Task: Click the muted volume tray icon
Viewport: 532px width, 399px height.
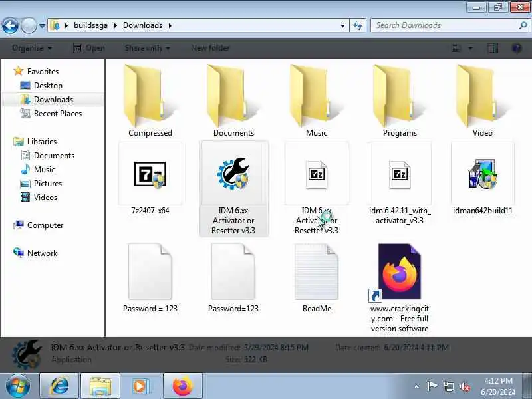Action: point(465,386)
